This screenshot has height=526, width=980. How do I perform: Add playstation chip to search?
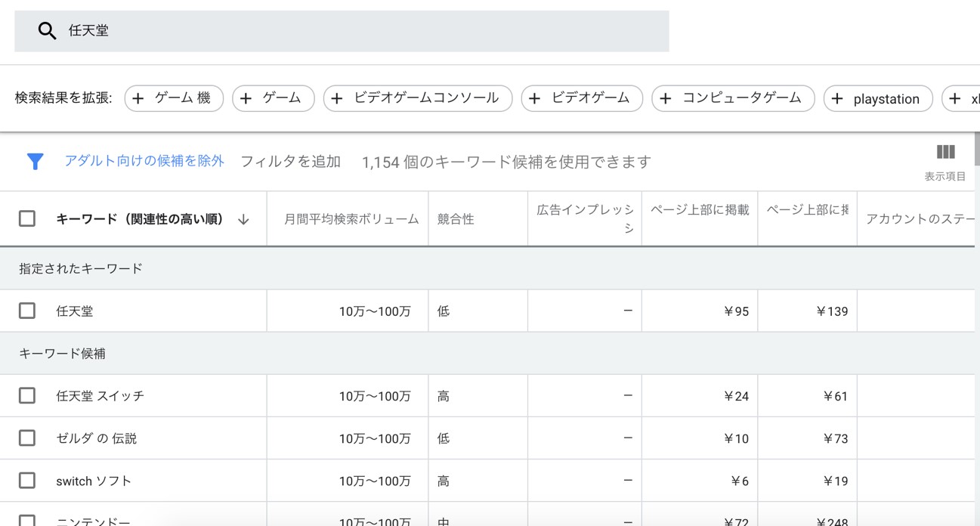click(x=878, y=98)
